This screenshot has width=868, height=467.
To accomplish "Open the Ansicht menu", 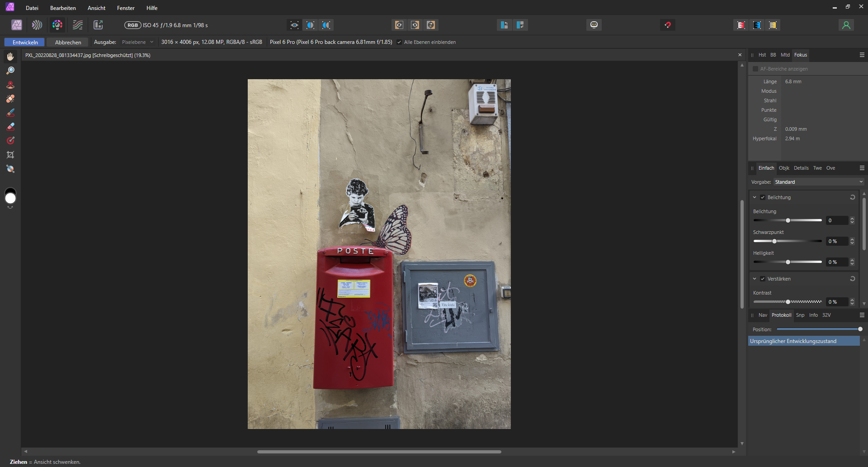I will (96, 8).
